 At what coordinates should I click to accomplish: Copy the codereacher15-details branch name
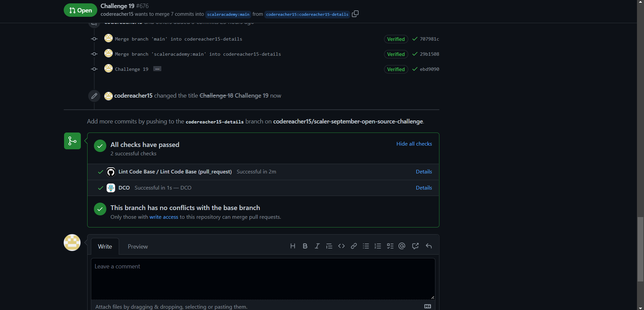click(355, 14)
